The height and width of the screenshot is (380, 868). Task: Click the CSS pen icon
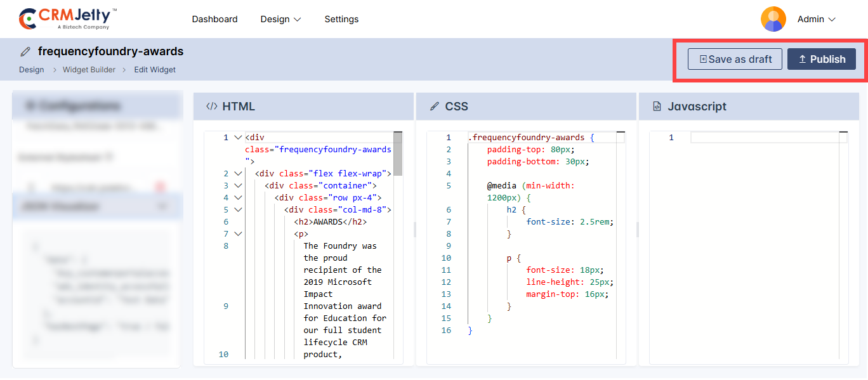tap(435, 107)
